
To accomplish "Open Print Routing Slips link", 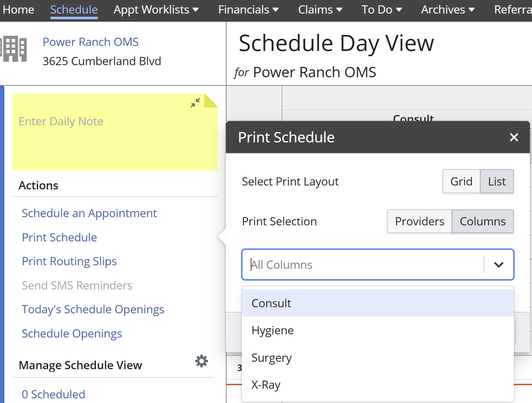I will [69, 261].
